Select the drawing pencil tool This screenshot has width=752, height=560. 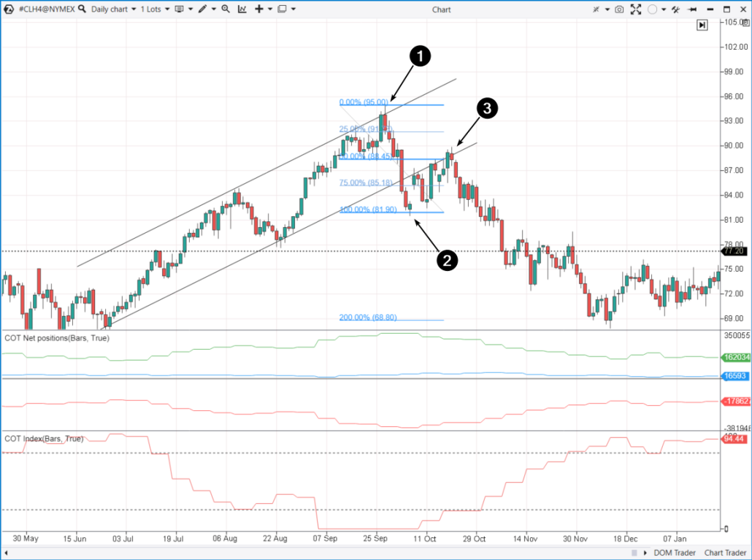click(x=203, y=9)
